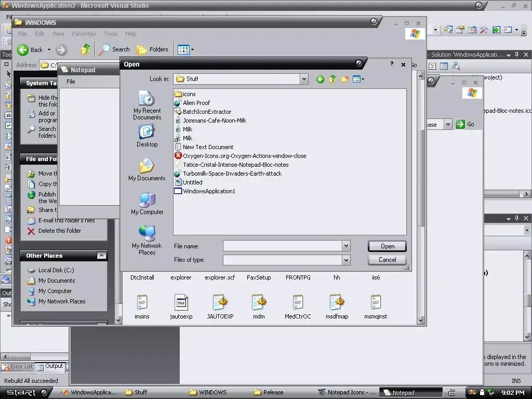Select Desktop place in Open dialog
Image resolution: width=532 pixels, height=399 pixels.
(147, 136)
